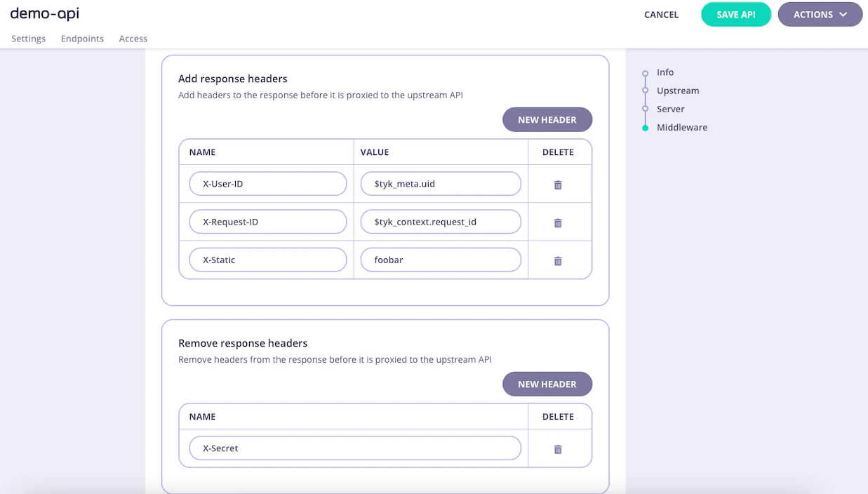Screen dimensions: 868x494
Task: Open the ACTIONS dropdown menu
Action: coord(820,14)
